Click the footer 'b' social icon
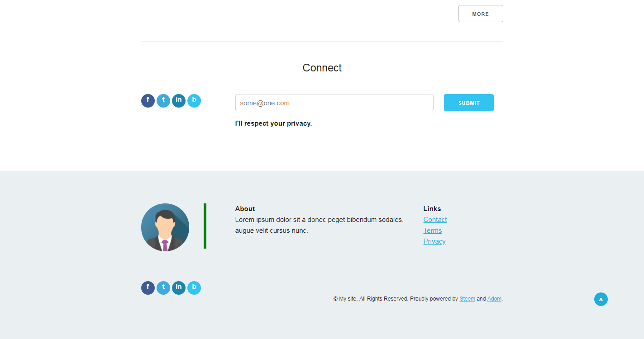This screenshot has width=644, height=339. [x=194, y=288]
